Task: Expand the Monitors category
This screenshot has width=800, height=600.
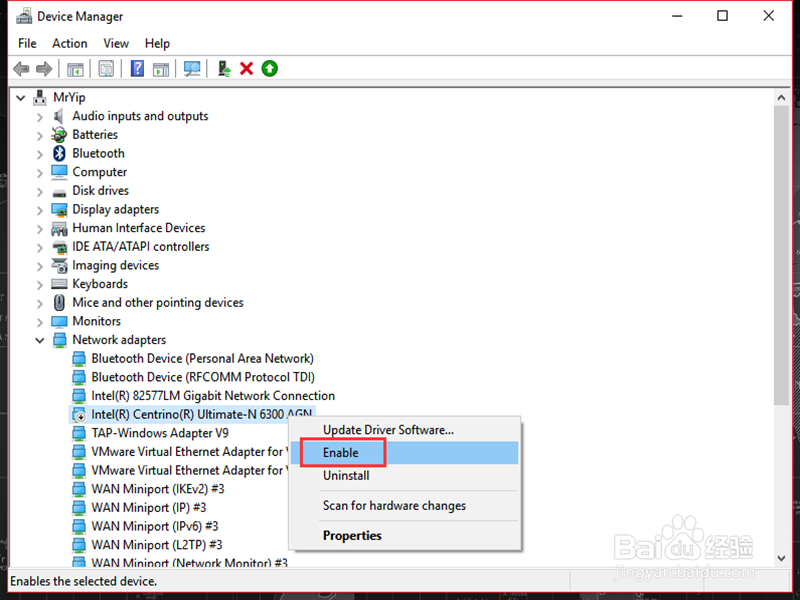Action: click(x=40, y=321)
